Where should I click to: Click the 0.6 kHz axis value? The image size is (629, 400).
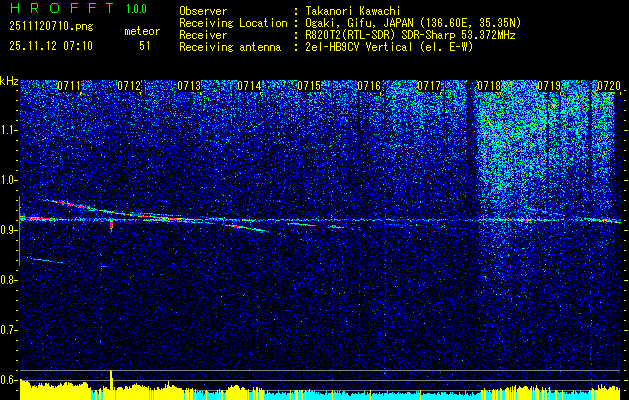[x=9, y=380]
